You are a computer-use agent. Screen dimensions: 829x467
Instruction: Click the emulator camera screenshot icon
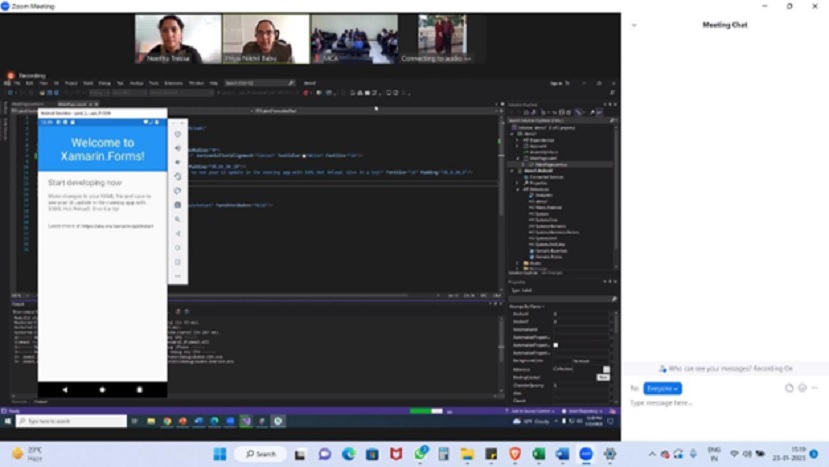pyautogui.click(x=178, y=204)
